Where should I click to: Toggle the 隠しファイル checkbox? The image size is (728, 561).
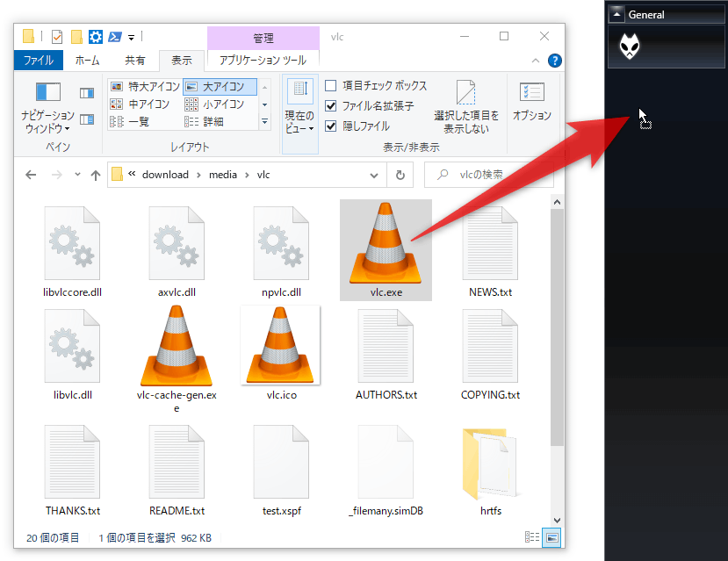click(x=330, y=126)
